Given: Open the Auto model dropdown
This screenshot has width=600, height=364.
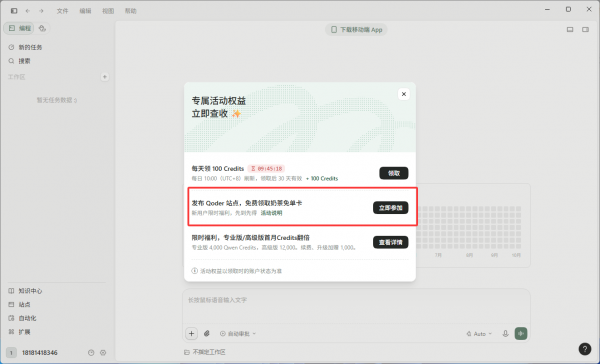Looking at the screenshot, I should (479, 334).
